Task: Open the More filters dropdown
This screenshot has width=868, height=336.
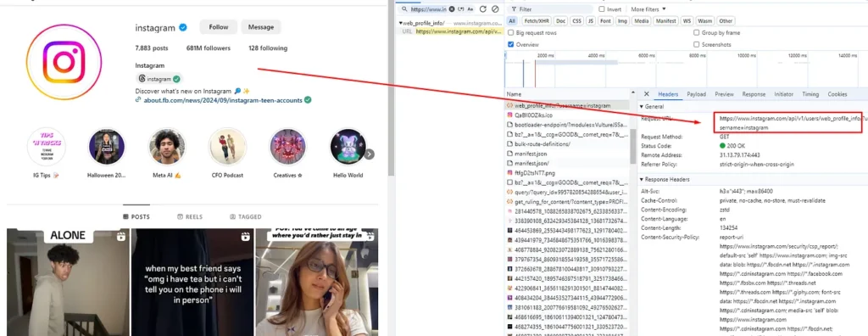Action: click(x=648, y=9)
